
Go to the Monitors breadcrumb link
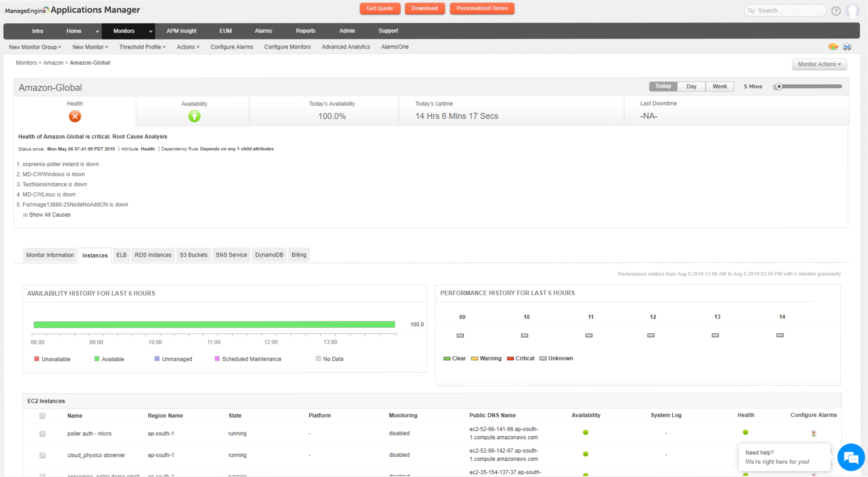(26, 63)
